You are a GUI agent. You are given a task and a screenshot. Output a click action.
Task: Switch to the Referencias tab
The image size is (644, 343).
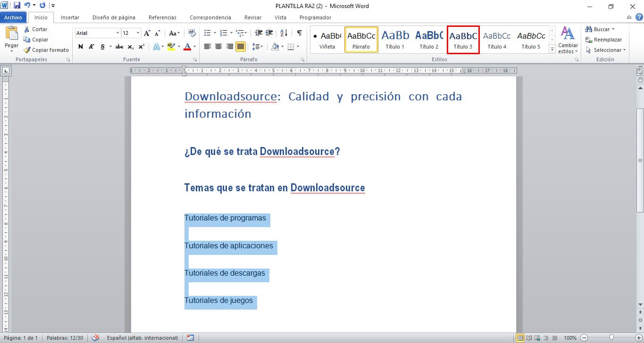pyautogui.click(x=162, y=17)
